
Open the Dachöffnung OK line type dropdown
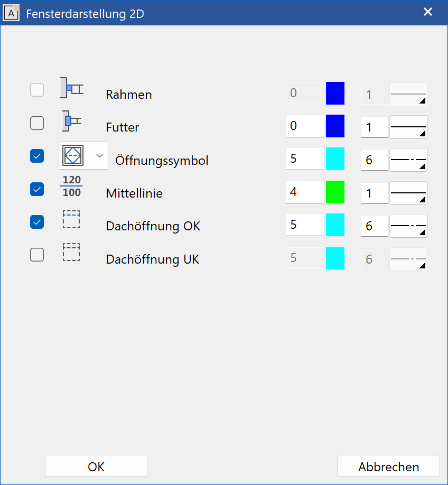click(408, 226)
